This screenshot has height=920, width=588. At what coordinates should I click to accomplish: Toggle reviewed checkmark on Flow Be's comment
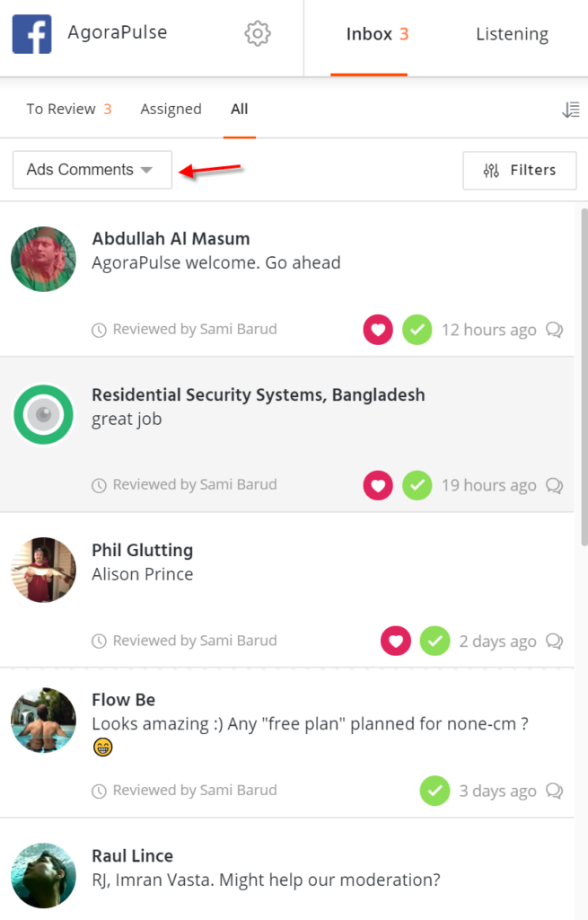[434, 792]
